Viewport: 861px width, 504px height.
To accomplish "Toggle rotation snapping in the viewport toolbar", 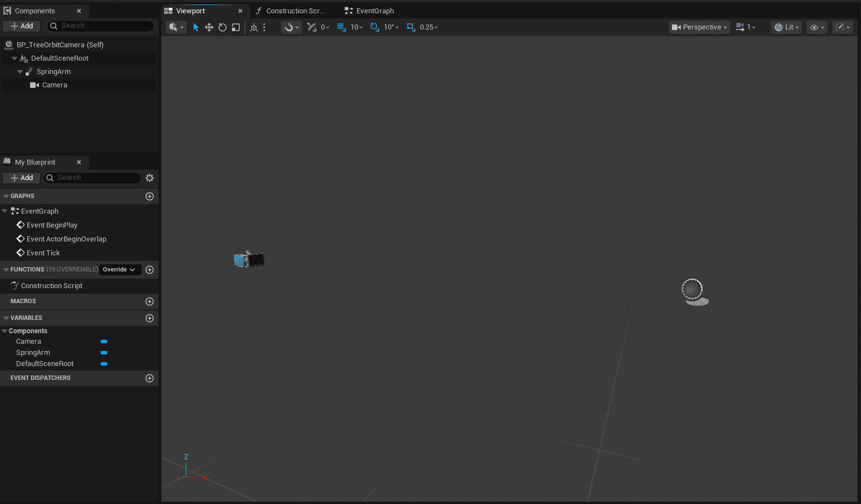I will coord(374,27).
